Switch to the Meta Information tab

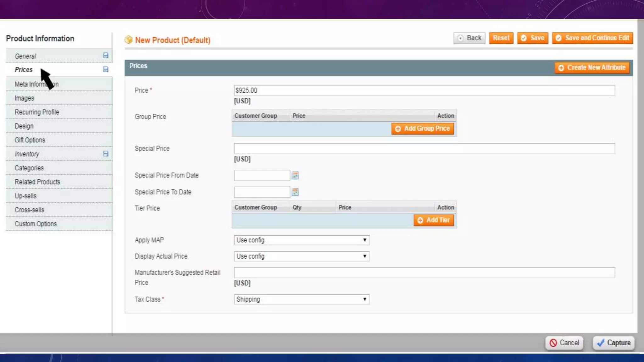pos(36,84)
